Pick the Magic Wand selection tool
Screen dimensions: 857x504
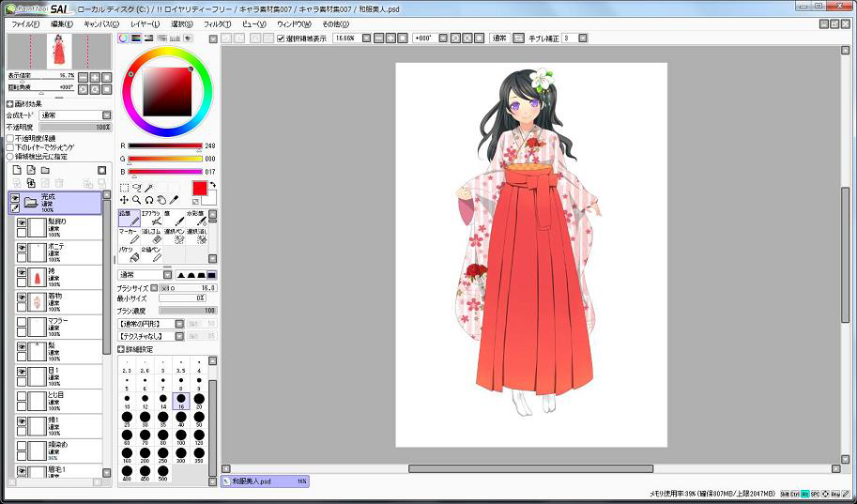pyautogui.click(x=148, y=188)
